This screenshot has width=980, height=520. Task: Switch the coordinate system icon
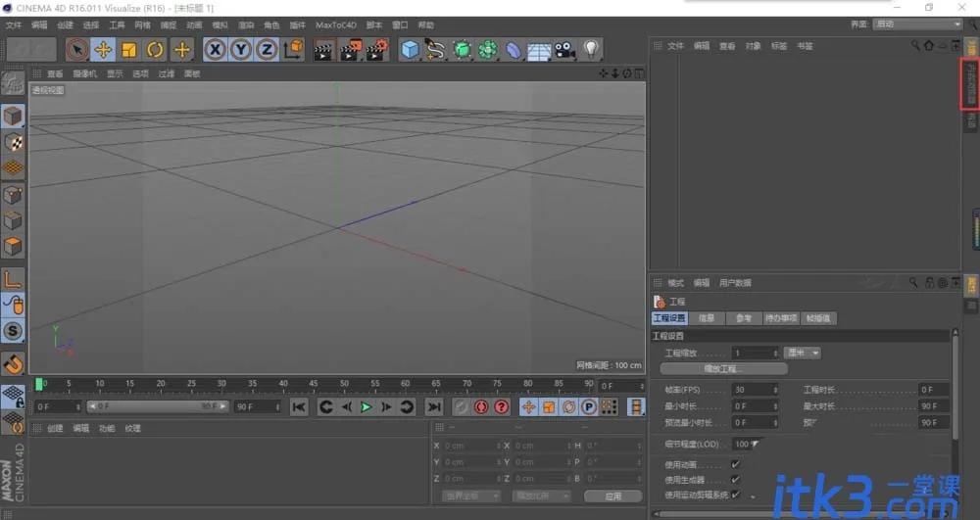pos(293,49)
